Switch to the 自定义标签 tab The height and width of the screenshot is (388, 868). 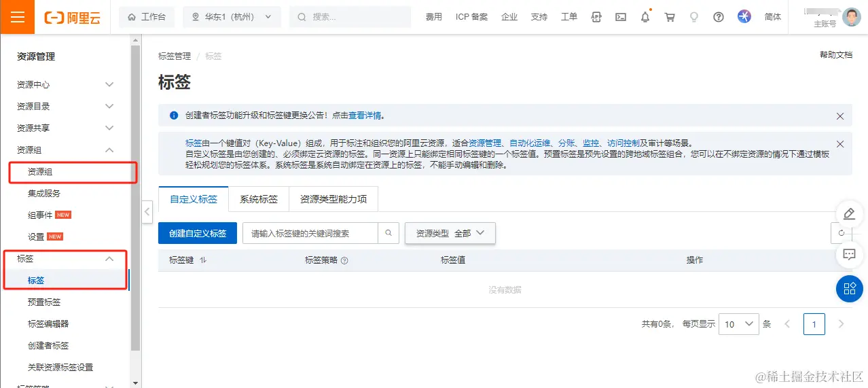point(194,199)
